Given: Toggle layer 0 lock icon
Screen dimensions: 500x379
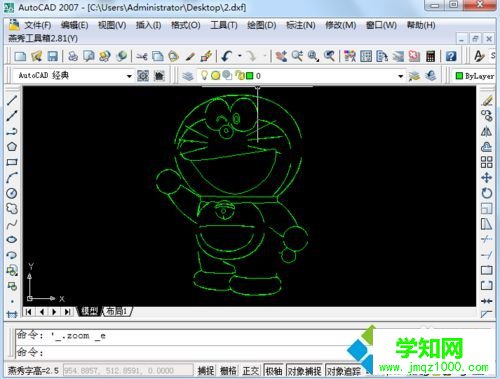Looking at the screenshot, I should pyautogui.click(x=239, y=76).
